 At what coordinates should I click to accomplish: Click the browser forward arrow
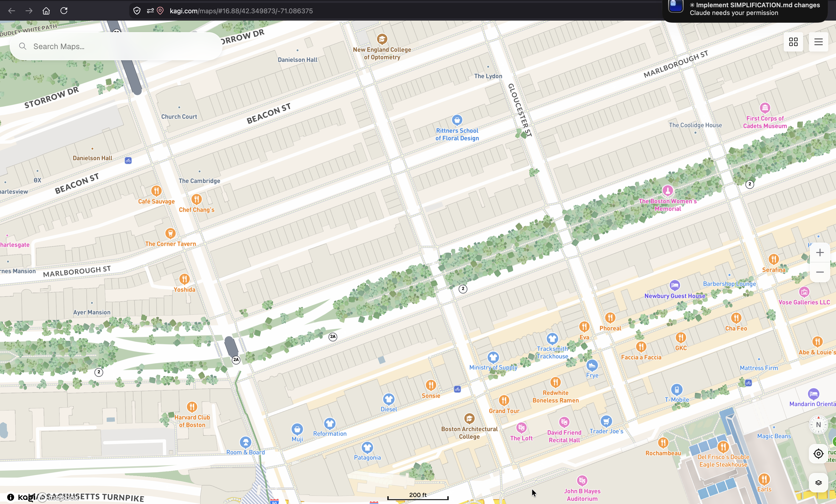[x=29, y=11]
